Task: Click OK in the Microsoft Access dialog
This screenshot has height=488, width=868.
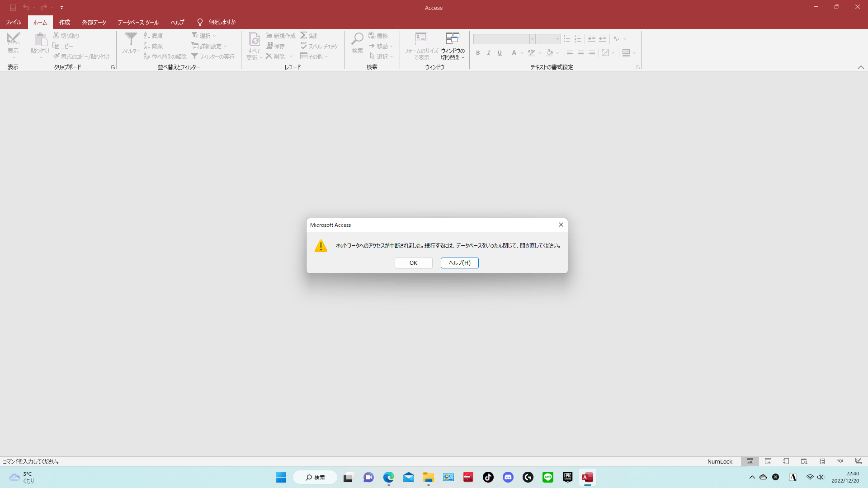Action: [x=413, y=263]
